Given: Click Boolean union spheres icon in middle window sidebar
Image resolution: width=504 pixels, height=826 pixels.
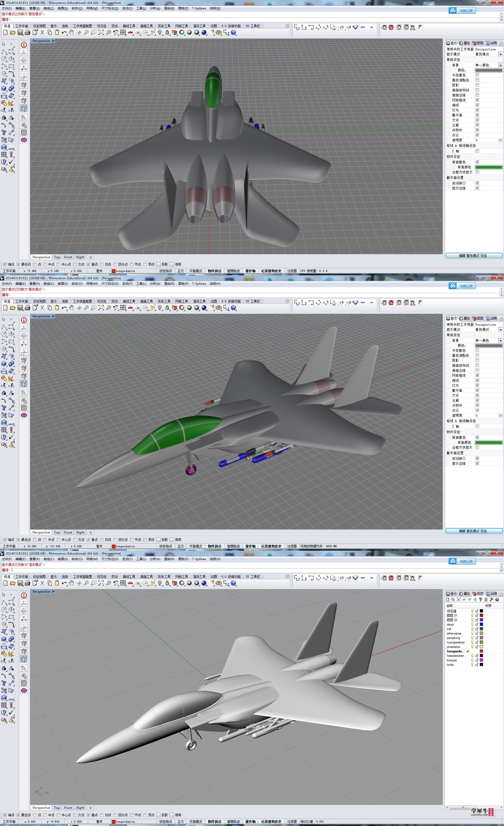Looking at the screenshot, I should pos(11,364).
